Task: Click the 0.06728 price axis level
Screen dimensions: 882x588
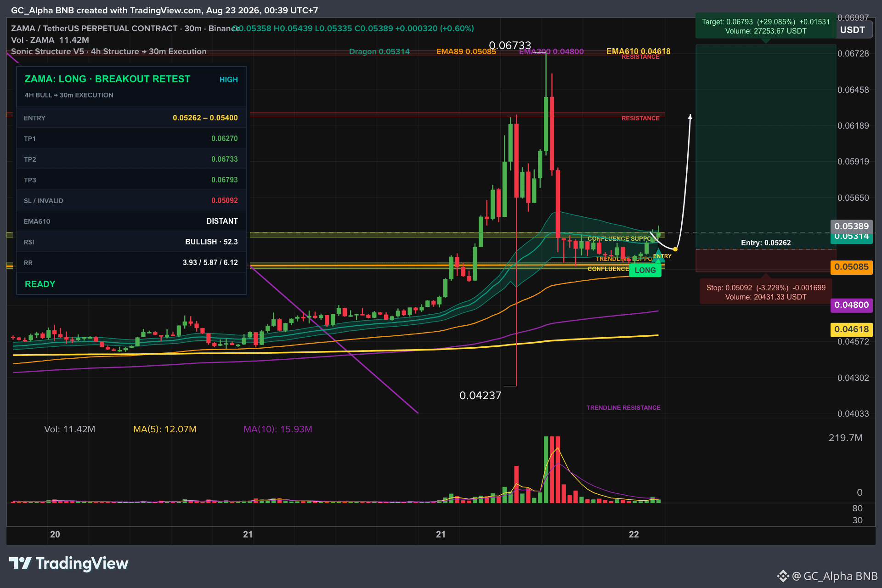Action: point(853,54)
